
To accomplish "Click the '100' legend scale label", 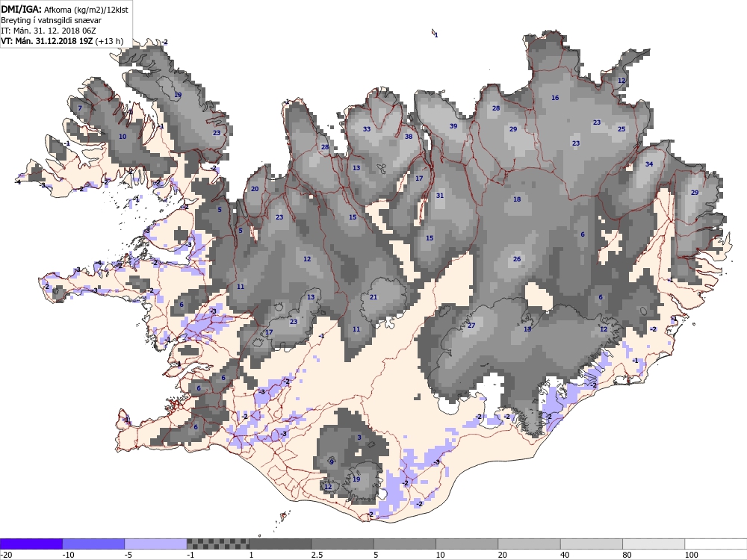I will pos(691,555).
